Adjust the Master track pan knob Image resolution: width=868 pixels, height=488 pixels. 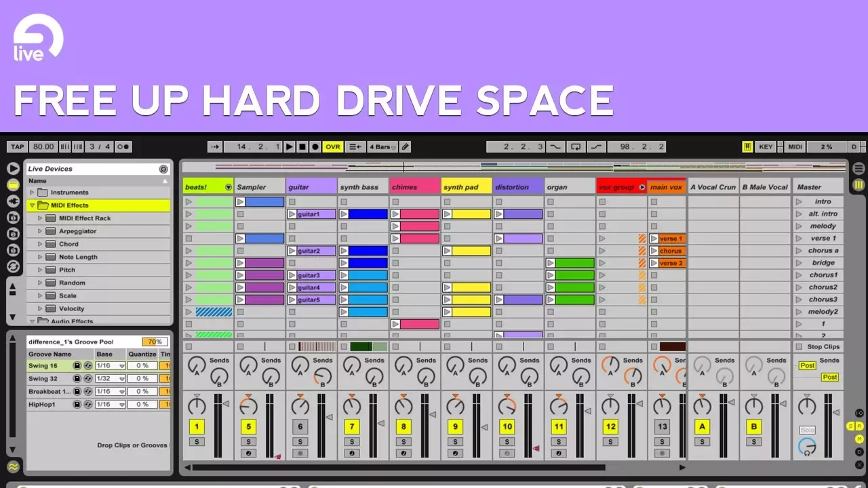point(806,406)
